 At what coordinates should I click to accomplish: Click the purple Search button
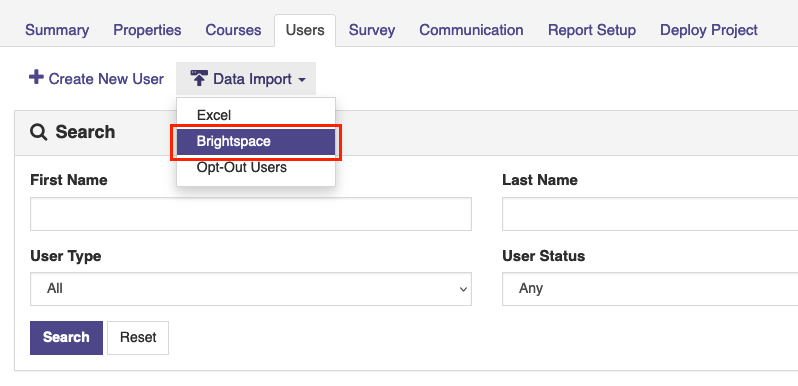tap(66, 338)
